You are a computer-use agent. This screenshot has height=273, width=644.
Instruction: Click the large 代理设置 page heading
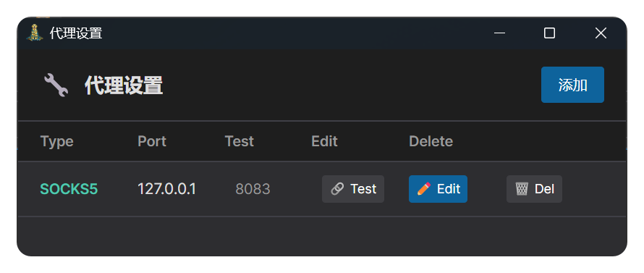point(124,85)
